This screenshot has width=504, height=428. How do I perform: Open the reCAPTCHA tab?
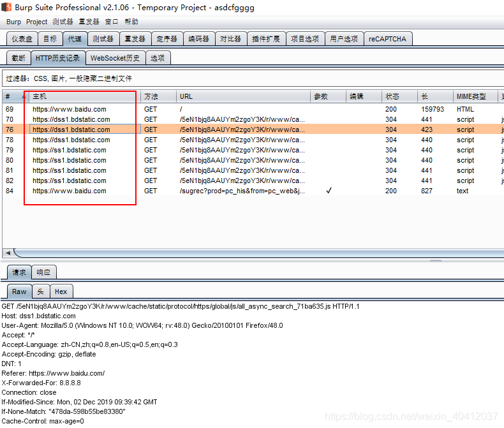(387, 39)
